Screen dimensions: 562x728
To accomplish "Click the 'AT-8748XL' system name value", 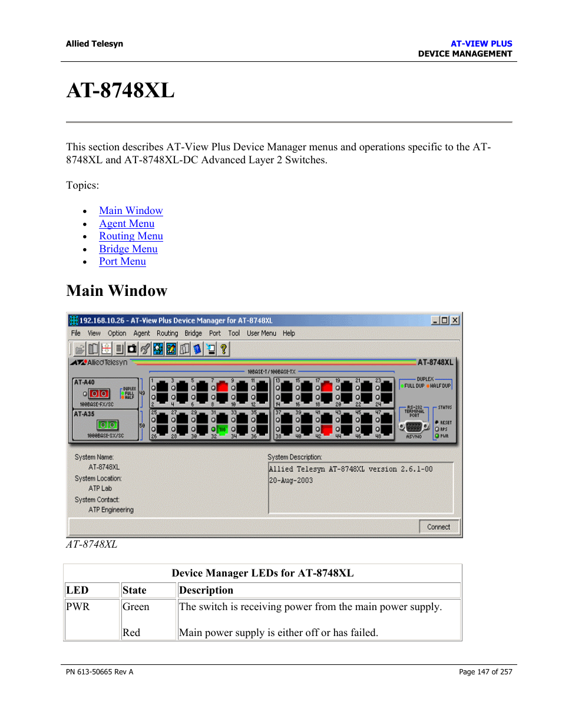I will (104, 467).
